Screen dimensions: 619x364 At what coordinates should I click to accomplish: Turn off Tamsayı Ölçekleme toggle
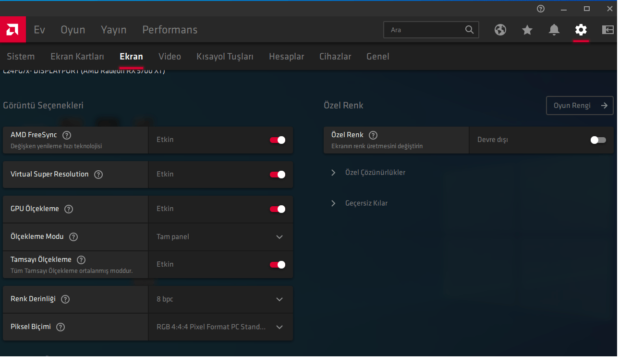[x=278, y=265]
